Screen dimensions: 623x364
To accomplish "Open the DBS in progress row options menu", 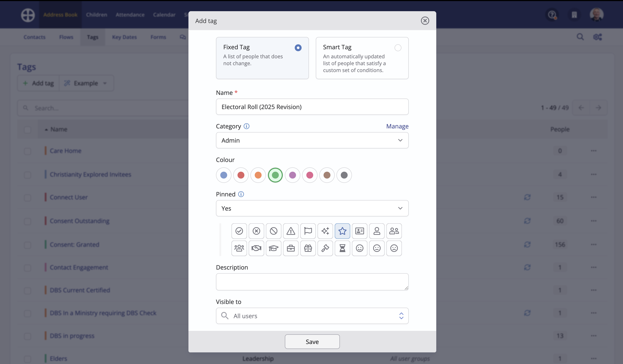I will [x=594, y=336].
